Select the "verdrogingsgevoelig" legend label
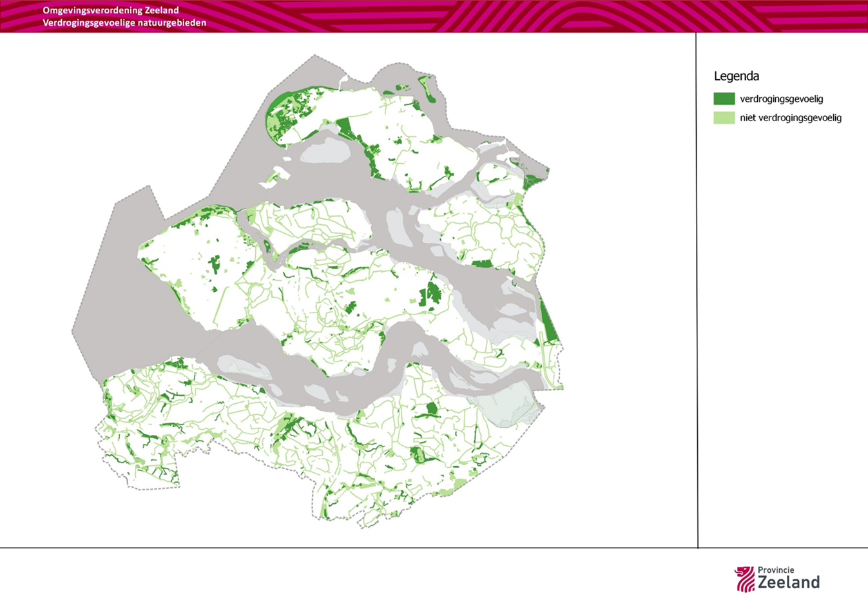 [781, 99]
